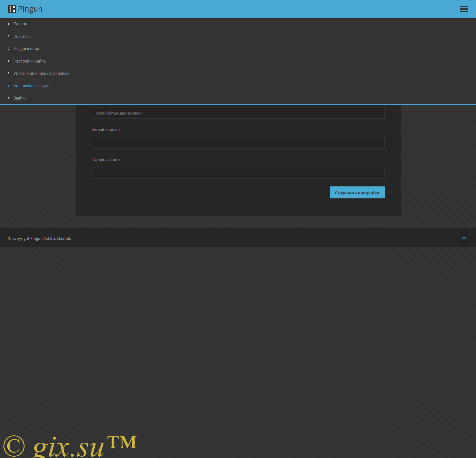Click the Новый пароль label
The height and width of the screenshot is (458, 476).
[x=106, y=130]
